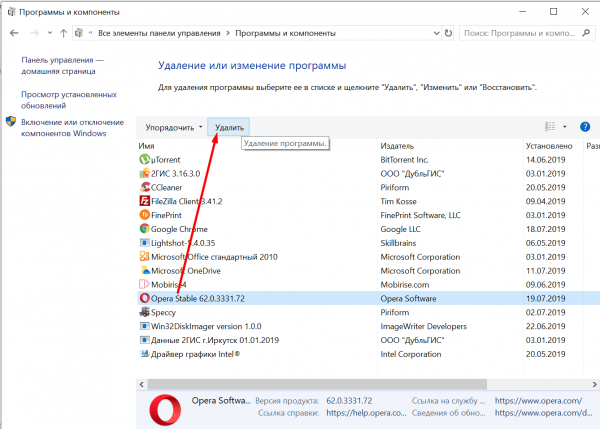Click the Mobirise.com publisher cell
Image resolution: width=600 pixels, height=429 pixels.
[404, 285]
